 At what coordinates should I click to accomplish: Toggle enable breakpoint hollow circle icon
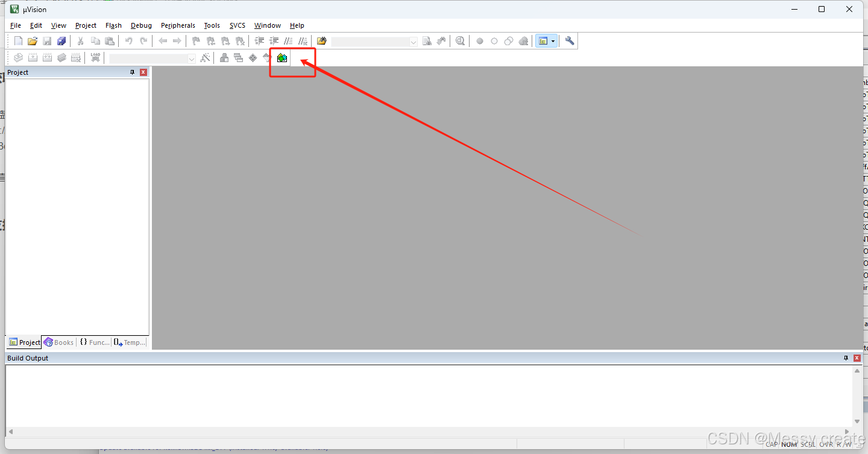tap(494, 41)
